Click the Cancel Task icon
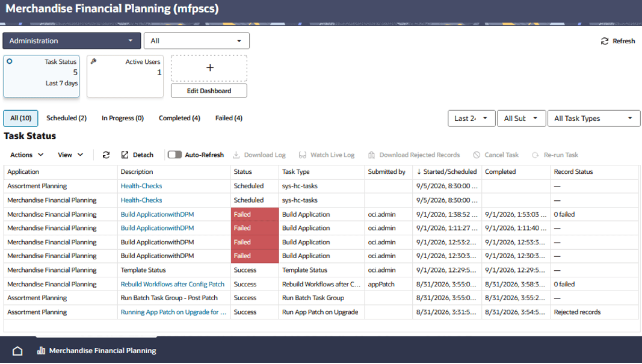Image resolution: width=642 pixels, height=364 pixels. (x=477, y=155)
